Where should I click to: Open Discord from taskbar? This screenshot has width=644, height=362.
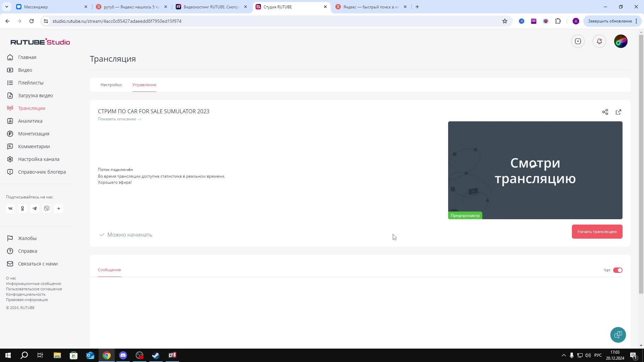point(123,355)
